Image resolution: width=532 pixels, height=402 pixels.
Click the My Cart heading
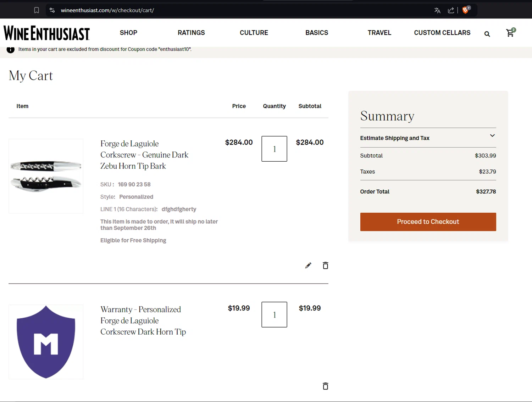coord(31,76)
